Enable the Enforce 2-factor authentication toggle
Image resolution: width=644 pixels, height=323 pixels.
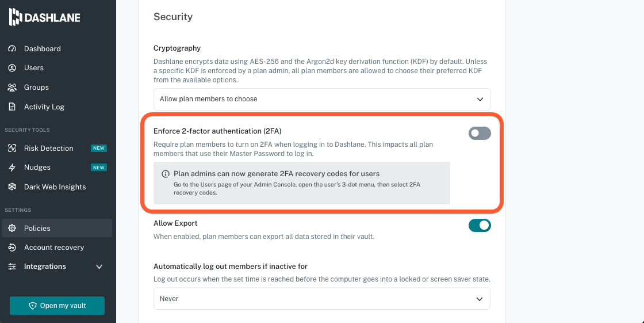click(x=480, y=134)
